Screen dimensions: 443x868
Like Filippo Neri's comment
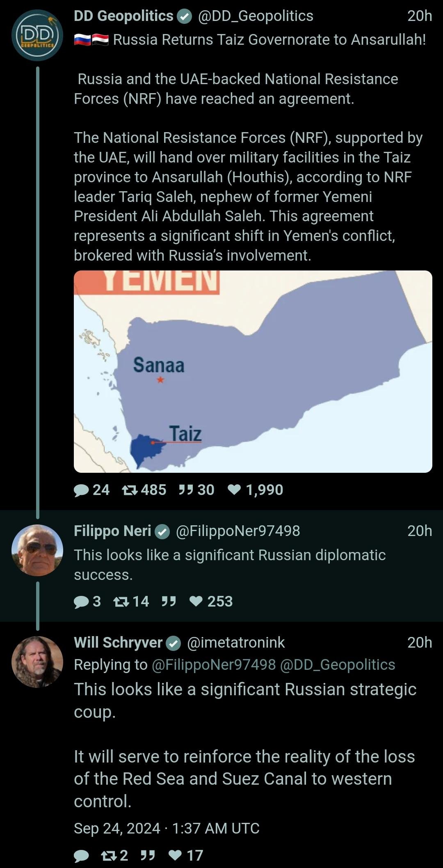(196, 601)
